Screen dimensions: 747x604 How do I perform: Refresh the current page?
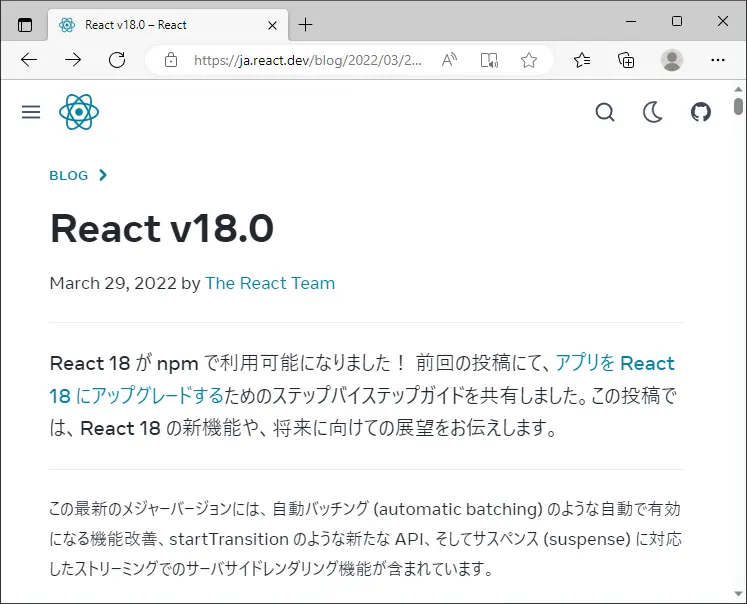pos(117,60)
